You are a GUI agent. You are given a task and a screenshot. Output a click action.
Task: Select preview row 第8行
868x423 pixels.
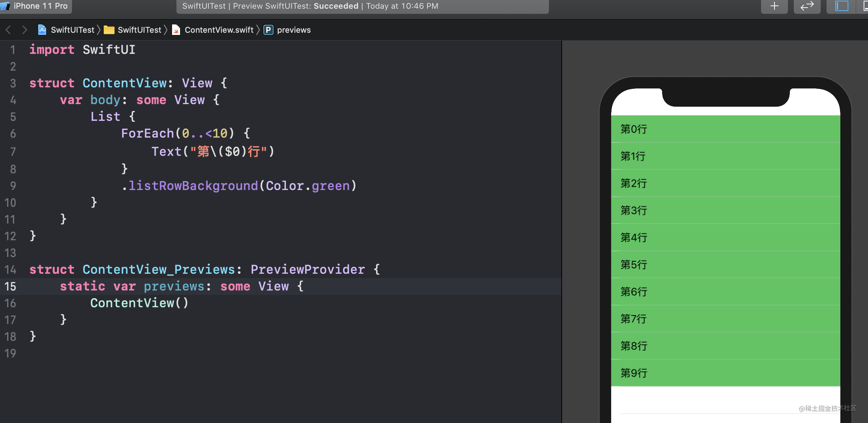(x=726, y=346)
